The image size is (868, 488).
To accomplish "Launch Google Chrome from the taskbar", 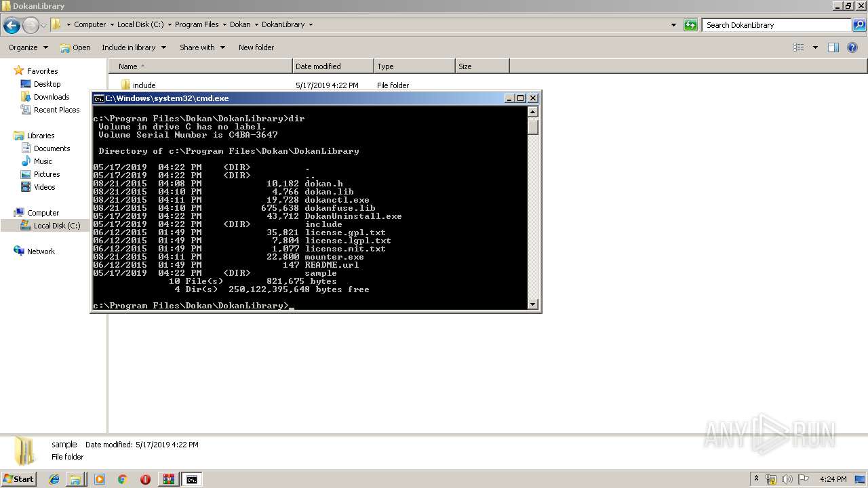I will [x=123, y=479].
